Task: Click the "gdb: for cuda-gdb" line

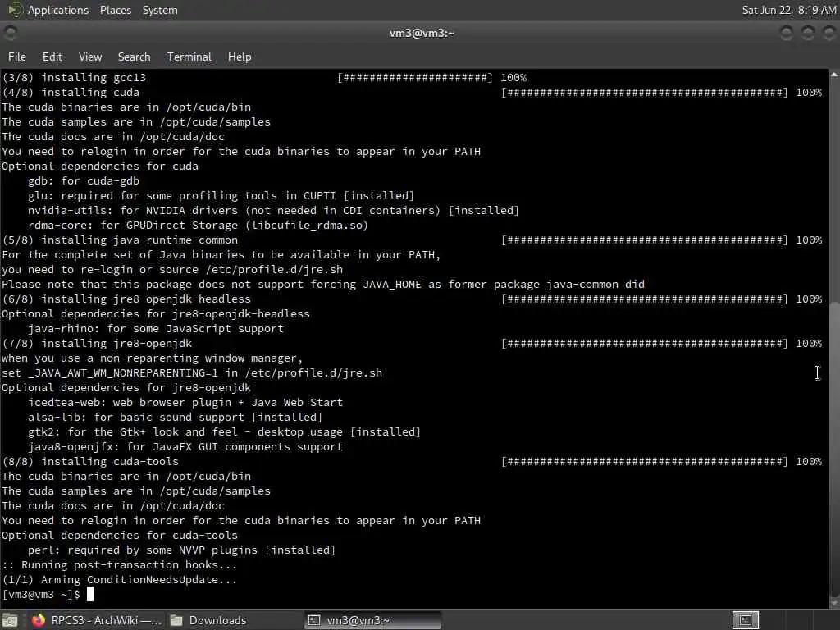Action: pos(84,181)
